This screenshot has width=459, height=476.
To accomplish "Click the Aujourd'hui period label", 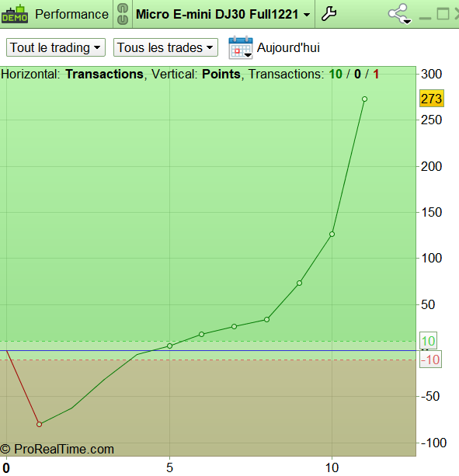I will click(288, 47).
